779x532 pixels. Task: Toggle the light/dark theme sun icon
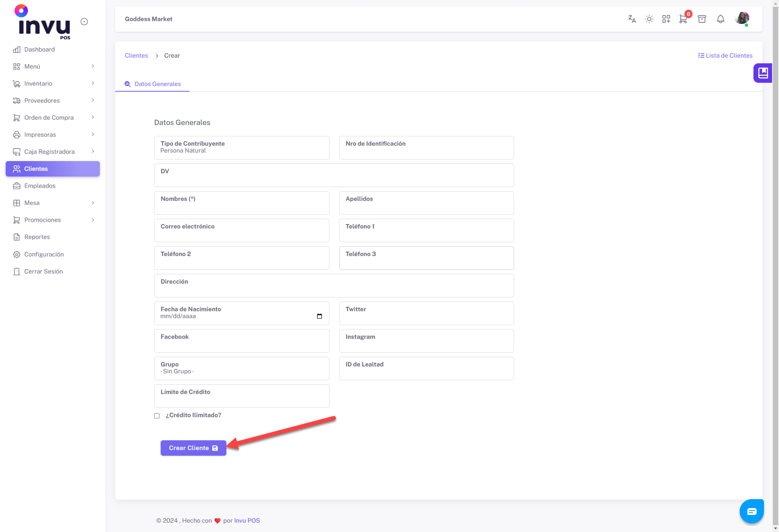pos(649,19)
